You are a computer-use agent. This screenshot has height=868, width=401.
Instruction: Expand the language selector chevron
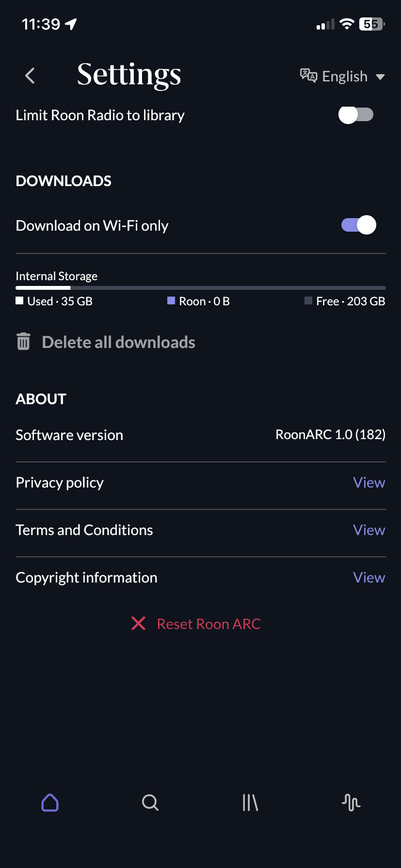pos(382,76)
